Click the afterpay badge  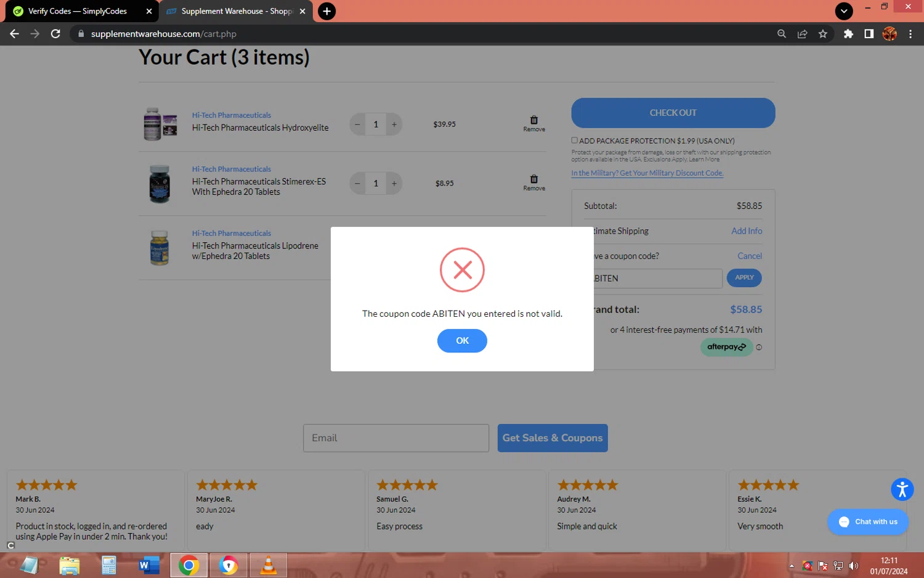click(x=726, y=347)
